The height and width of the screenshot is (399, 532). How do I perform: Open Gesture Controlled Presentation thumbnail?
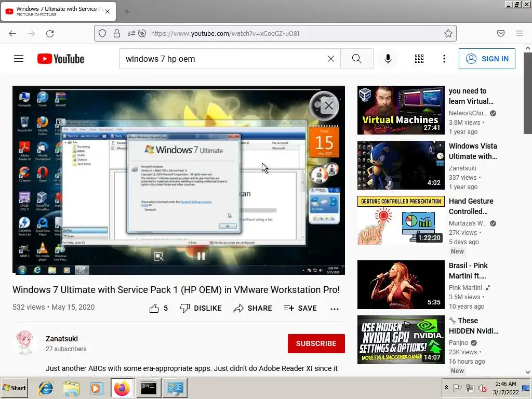click(x=401, y=220)
